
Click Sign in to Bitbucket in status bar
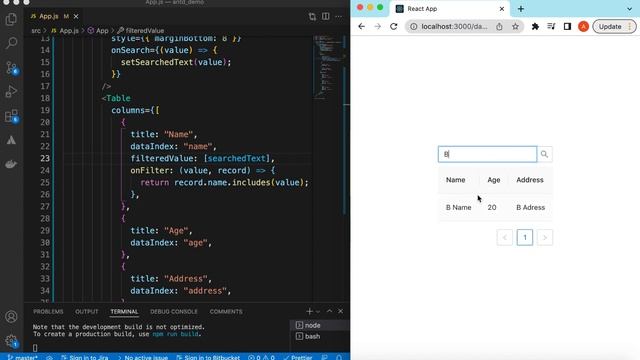click(208, 357)
